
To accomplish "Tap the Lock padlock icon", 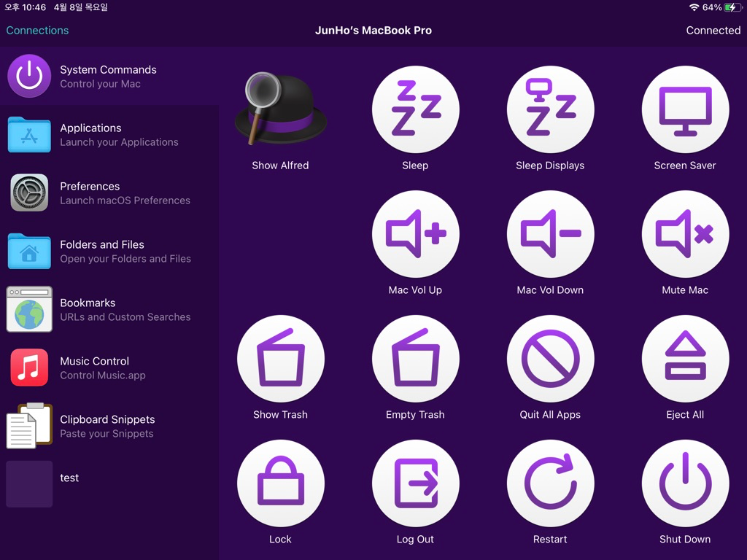I will (x=281, y=483).
